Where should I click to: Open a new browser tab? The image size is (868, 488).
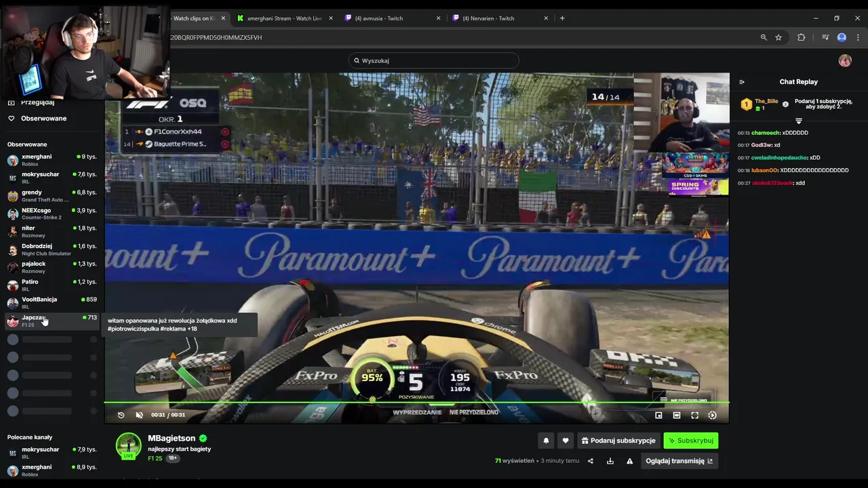click(562, 18)
